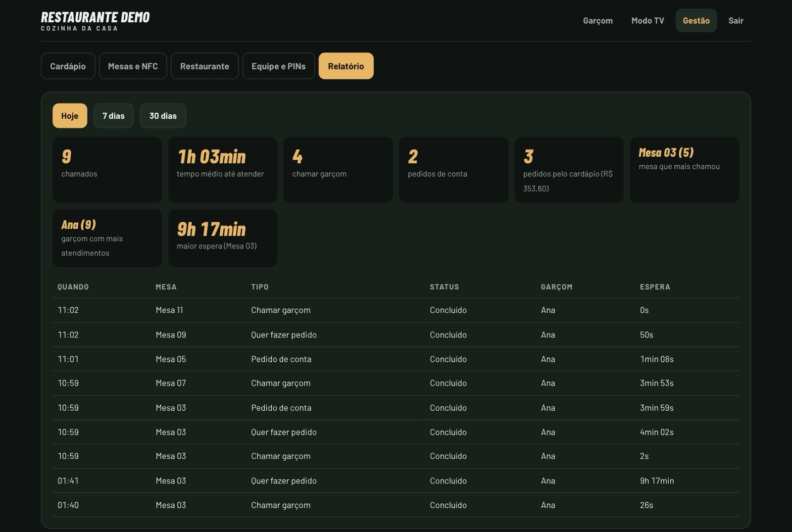The height and width of the screenshot is (532, 792).
Task: Click the 2s wait value
Action: tap(644, 456)
